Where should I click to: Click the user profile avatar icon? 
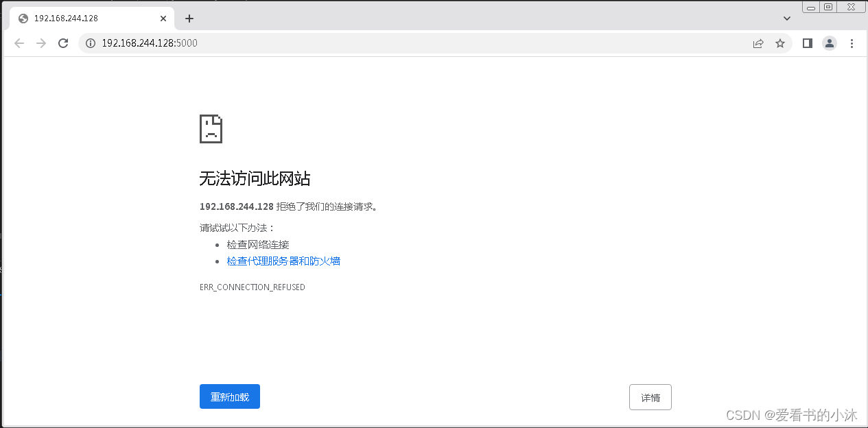tap(829, 43)
